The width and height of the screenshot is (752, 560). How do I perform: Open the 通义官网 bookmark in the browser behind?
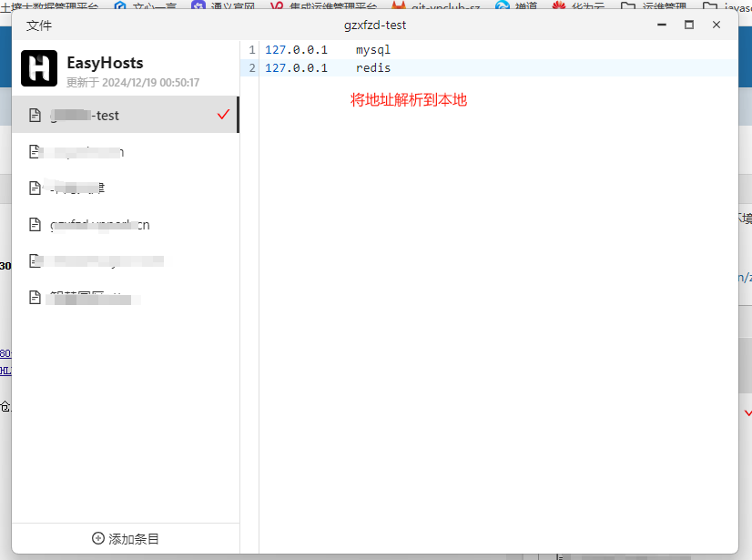point(223,5)
